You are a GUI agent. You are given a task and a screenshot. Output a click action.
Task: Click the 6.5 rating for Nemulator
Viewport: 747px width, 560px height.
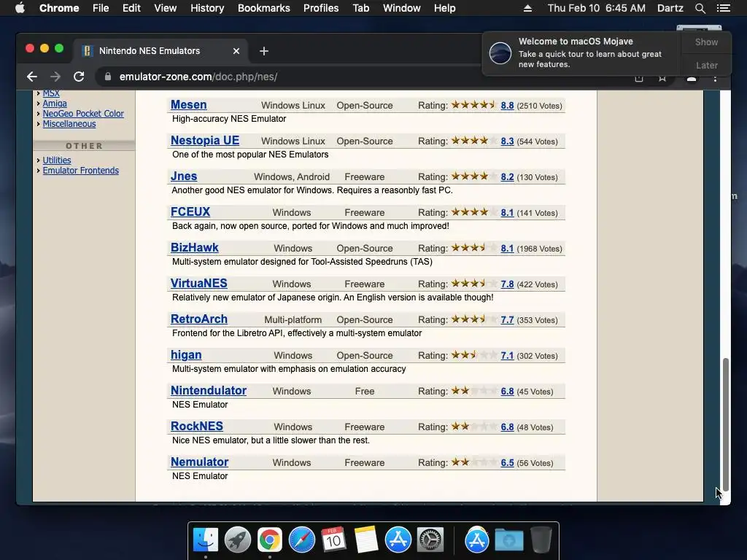pyautogui.click(x=508, y=463)
